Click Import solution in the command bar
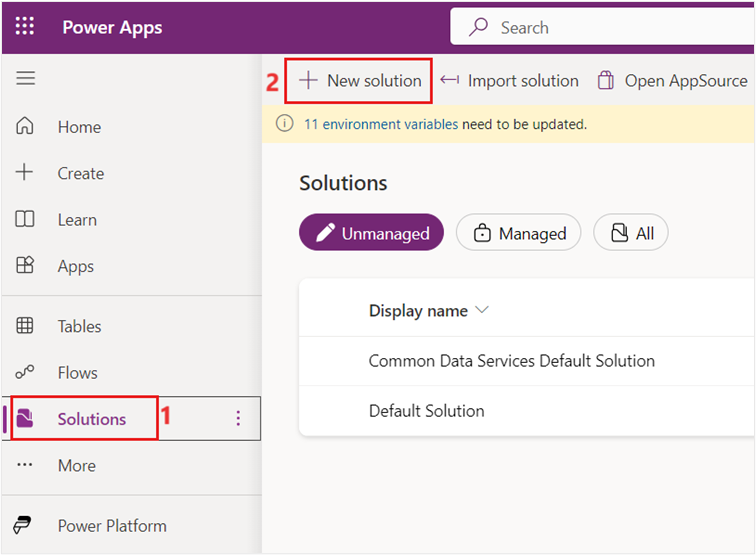The height and width of the screenshot is (555, 756). point(510,81)
